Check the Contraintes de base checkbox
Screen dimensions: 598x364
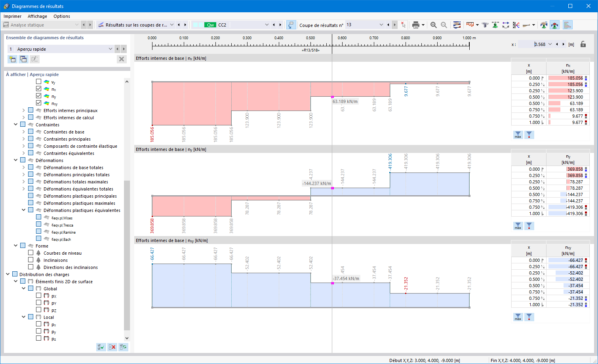pyautogui.click(x=30, y=131)
